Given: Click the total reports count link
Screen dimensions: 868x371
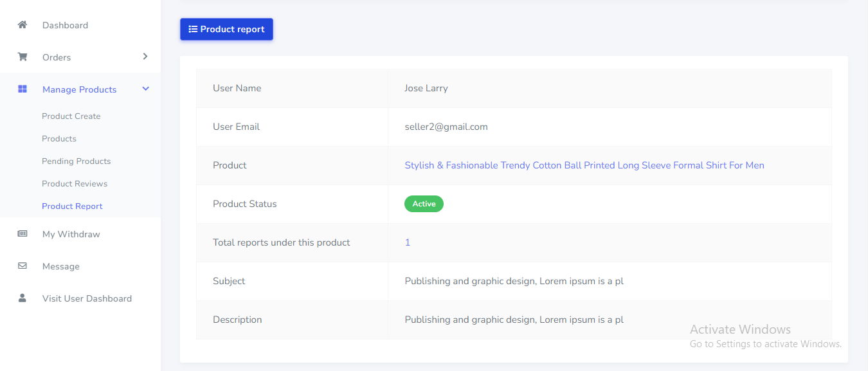Looking at the screenshot, I should pos(408,242).
